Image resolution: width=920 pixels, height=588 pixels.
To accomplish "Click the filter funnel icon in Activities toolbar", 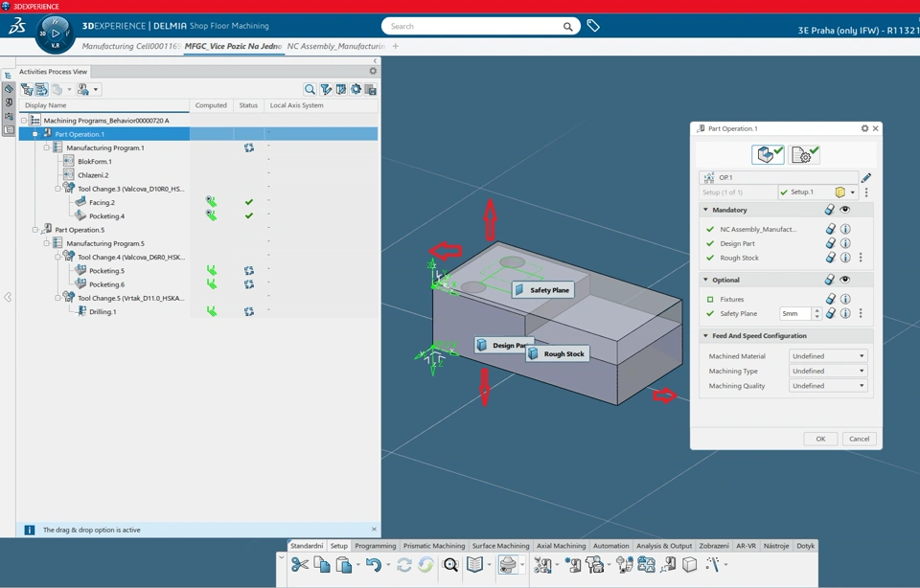I will click(x=326, y=89).
